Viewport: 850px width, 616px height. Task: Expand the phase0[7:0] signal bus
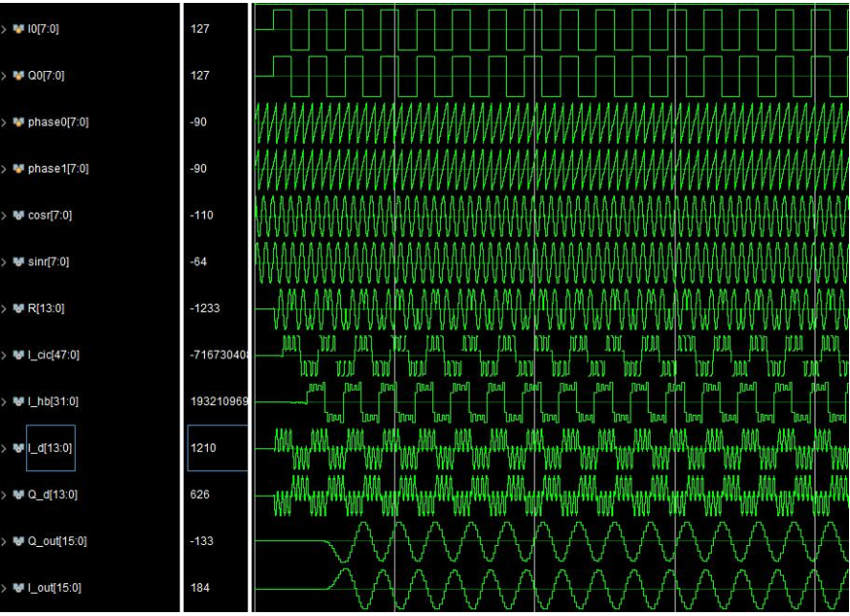4,122
